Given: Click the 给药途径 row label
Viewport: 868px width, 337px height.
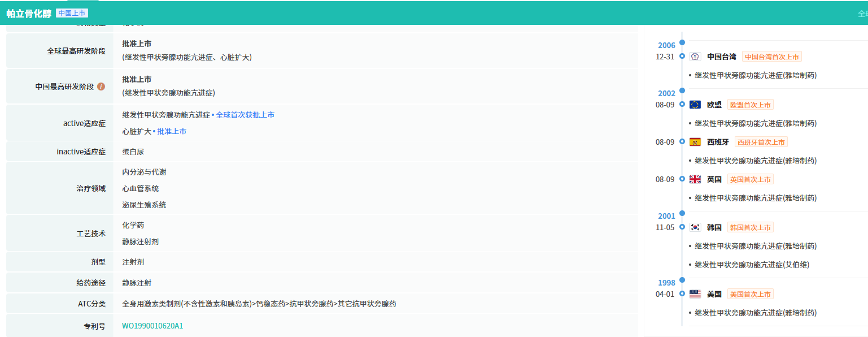Looking at the screenshot, I should pyautogui.click(x=91, y=283).
